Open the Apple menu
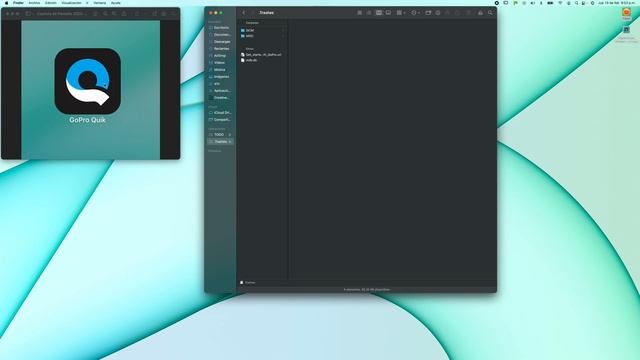 [x=7, y=3]
